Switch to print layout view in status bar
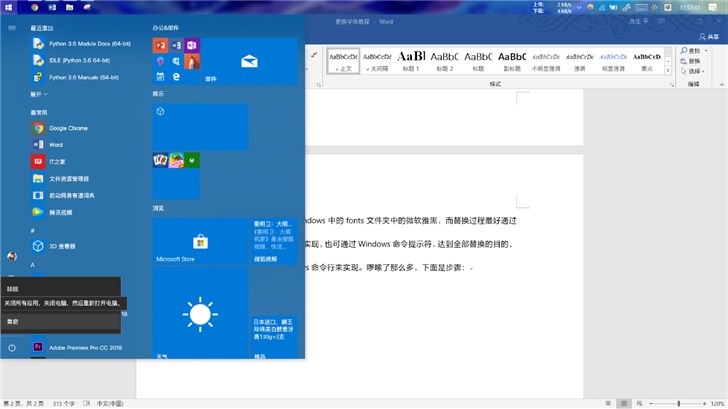 [624, 403]
